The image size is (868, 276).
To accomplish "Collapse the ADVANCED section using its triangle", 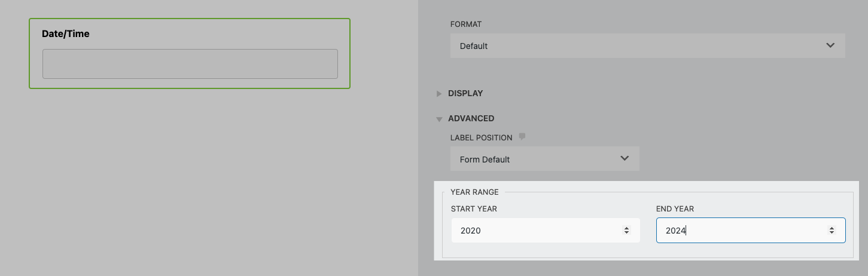I will click(439, 119).
